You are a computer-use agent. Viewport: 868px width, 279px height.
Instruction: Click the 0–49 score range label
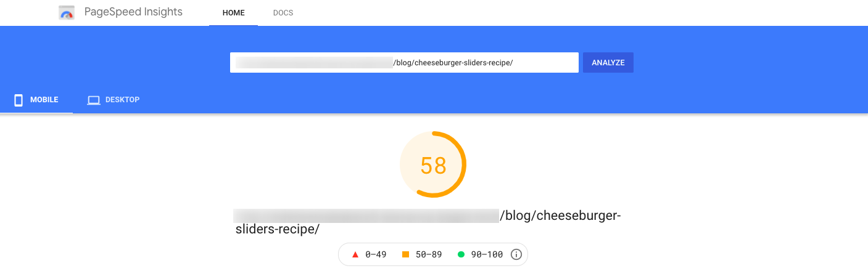click(x=376, y=254)
